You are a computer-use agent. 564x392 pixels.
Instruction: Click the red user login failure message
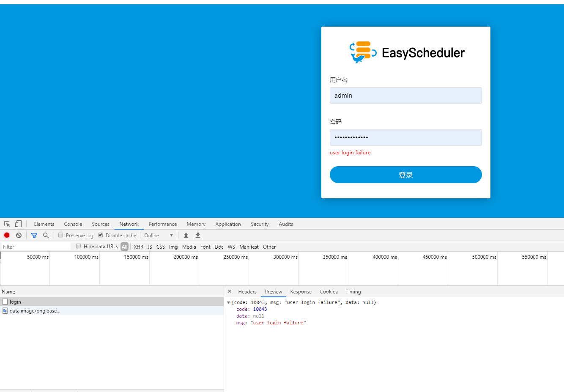(x=350, y=153)
